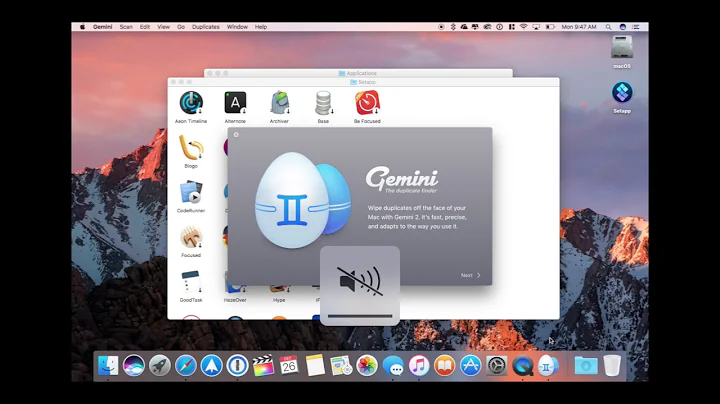Viewport: 720px width, 404px height.
Task: Select the Focused app icon
Action: click(191, 237)
